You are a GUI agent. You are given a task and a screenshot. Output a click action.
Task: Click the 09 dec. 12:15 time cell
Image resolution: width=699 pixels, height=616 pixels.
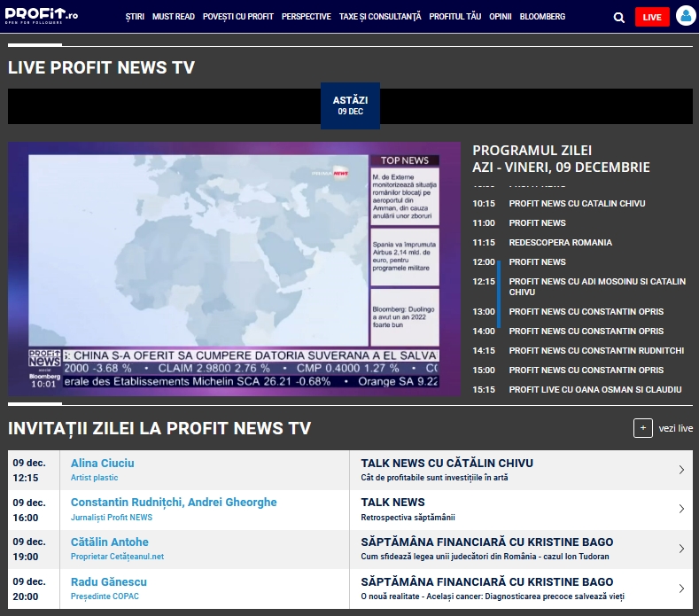point(34,470)
